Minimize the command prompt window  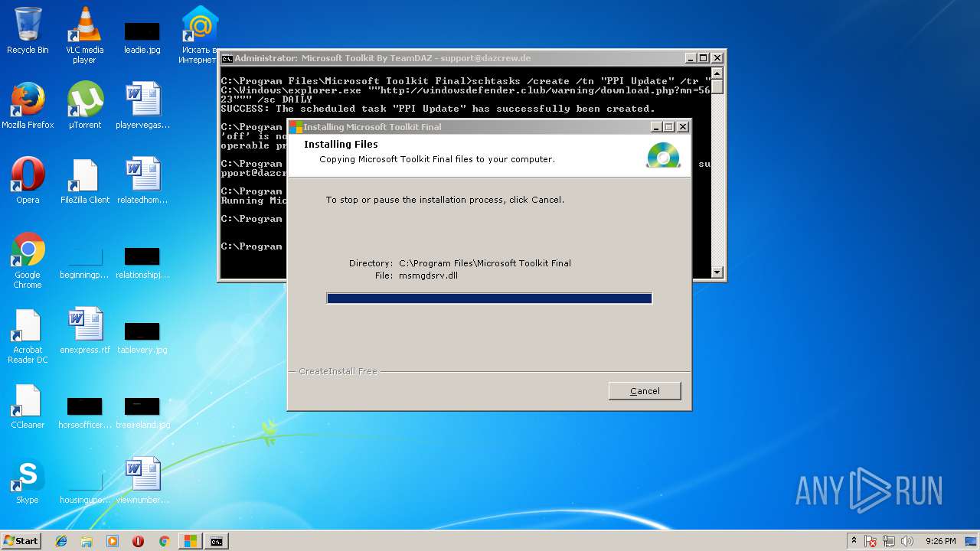[x=691, y=58]
